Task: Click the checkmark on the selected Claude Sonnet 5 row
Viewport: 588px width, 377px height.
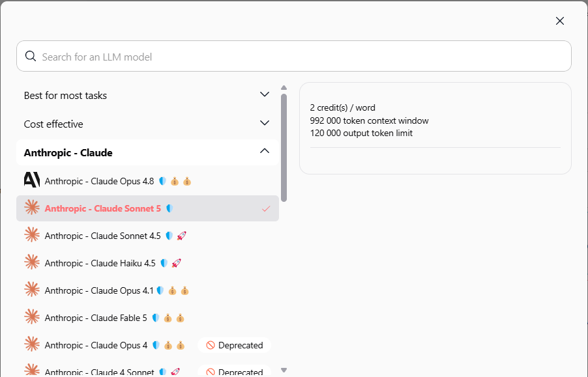Action: (x=266, y=208)
